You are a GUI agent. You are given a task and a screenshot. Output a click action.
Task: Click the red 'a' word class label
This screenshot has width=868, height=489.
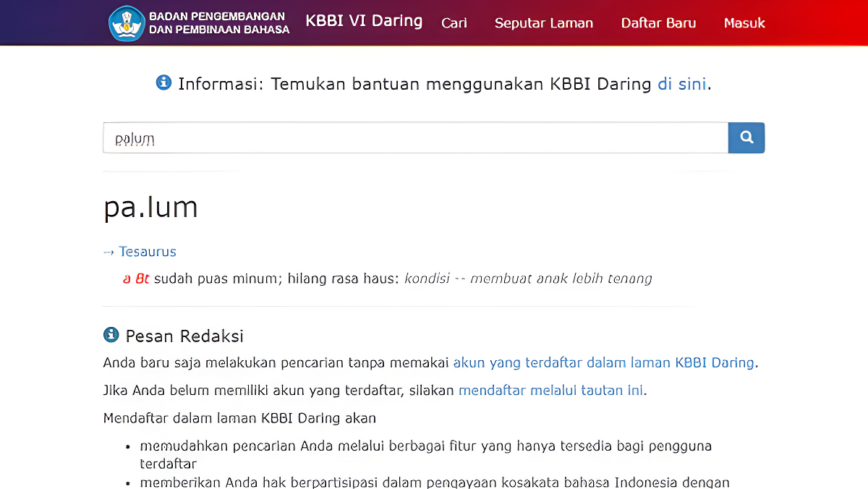tap(127, 278)
